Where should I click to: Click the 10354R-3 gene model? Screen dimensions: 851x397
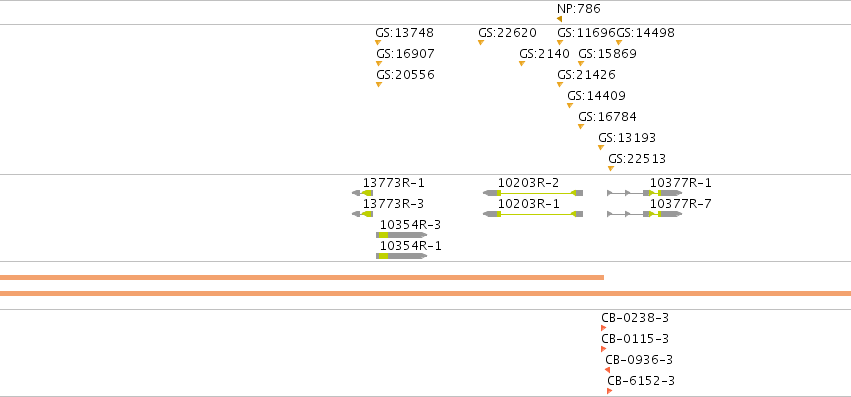coord(402,235)
